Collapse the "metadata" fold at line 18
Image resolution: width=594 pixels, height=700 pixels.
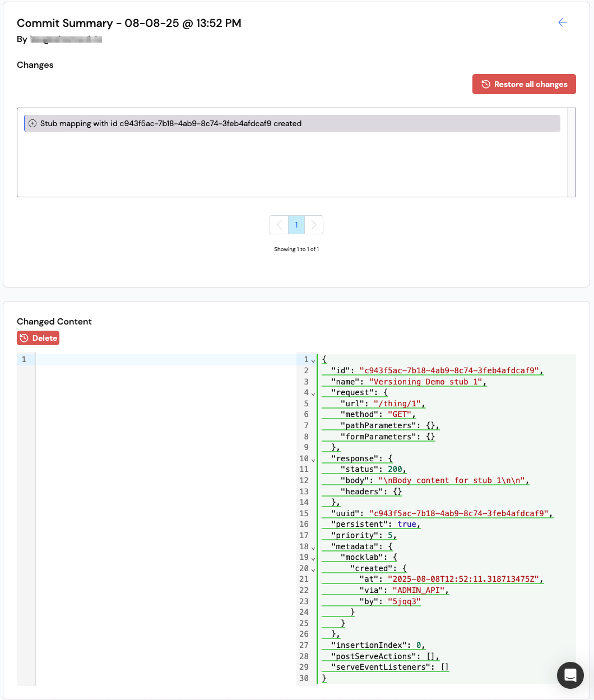(313, 548)
